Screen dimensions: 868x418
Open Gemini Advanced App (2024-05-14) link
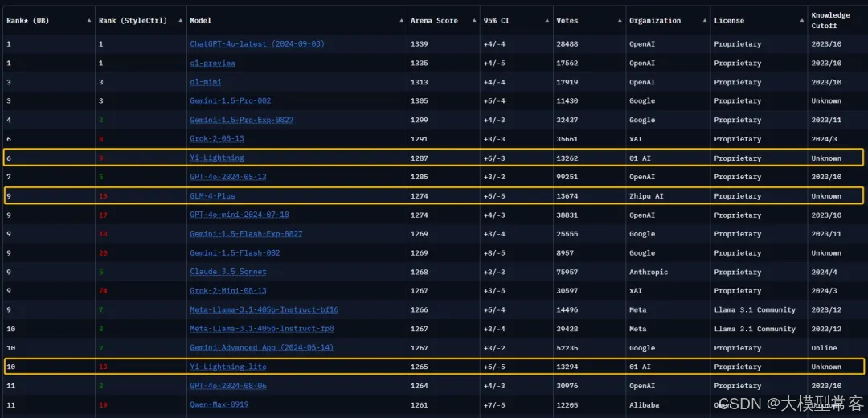pyautogui.click(x=262, y=348)
